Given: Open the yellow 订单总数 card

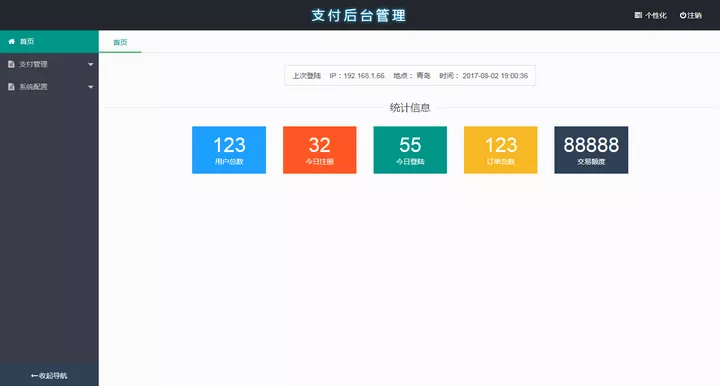Looking at the screenshot, I should (501, 150).
